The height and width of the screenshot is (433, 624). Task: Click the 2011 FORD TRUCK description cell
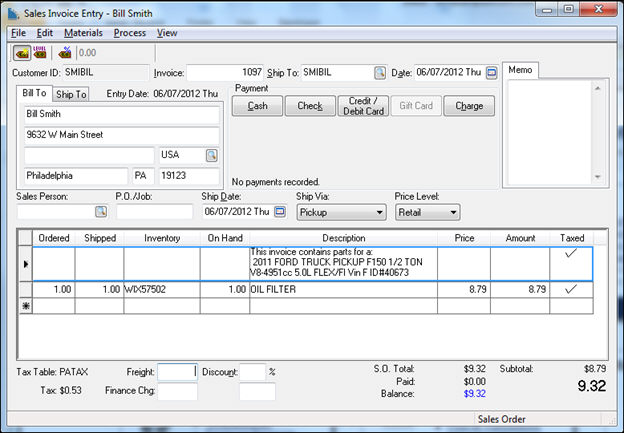coord(343,262)
